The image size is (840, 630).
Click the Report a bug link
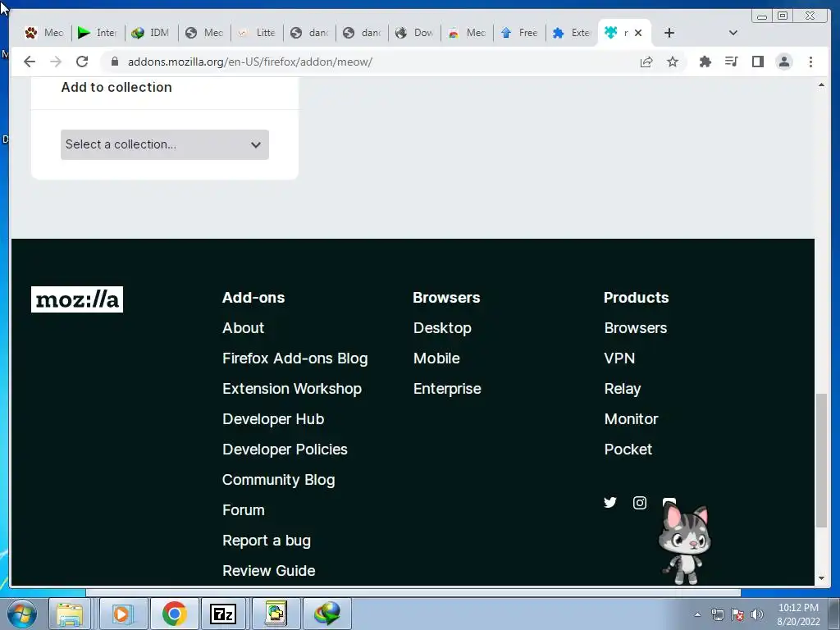[x=267, y=541]
